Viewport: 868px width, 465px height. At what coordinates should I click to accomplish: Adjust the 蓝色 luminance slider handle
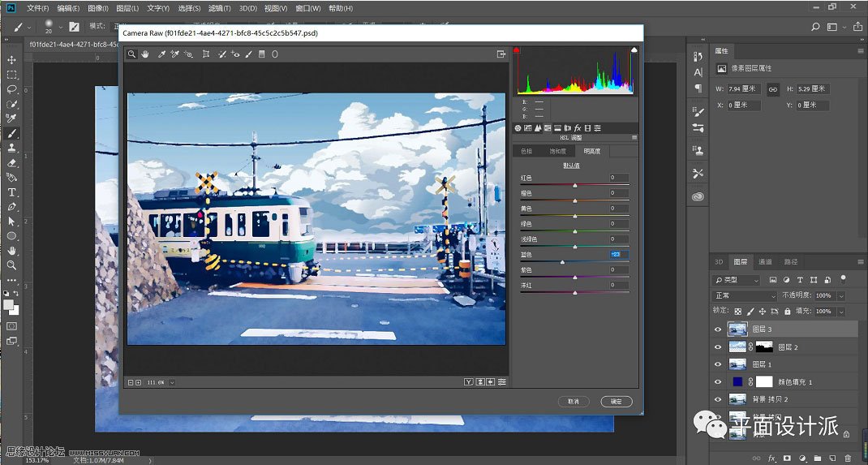(x=562, y=262)
